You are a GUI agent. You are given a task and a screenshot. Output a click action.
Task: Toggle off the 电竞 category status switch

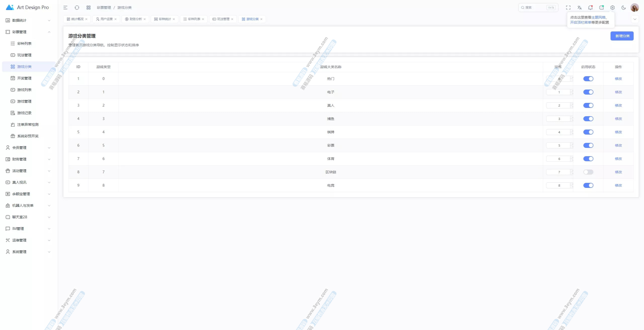[588, 185]
